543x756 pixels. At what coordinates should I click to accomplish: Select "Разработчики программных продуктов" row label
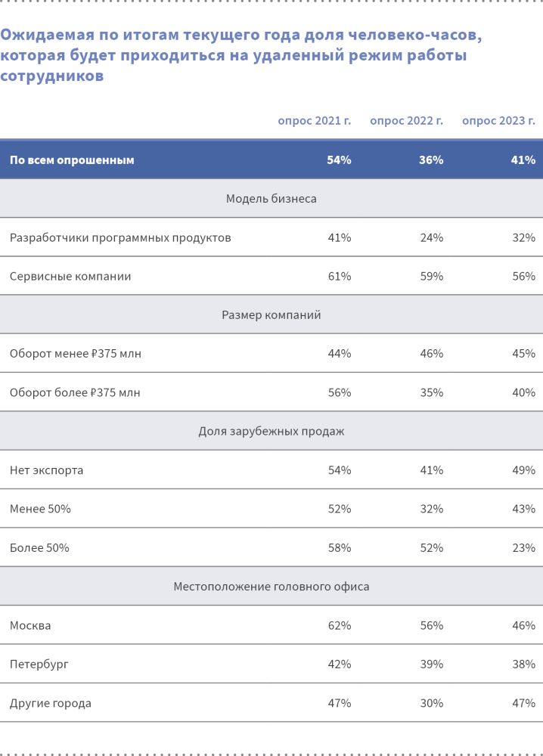coord(120,237)
